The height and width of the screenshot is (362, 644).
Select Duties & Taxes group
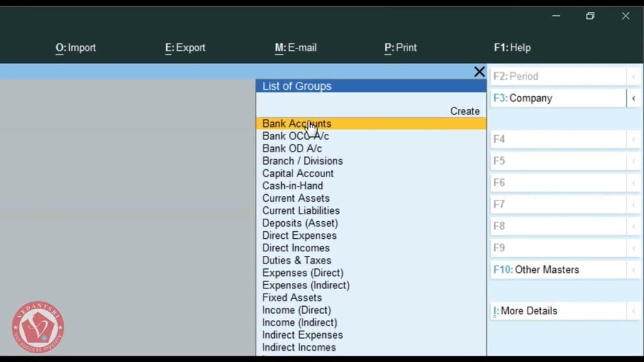click(x=296, y=260)
